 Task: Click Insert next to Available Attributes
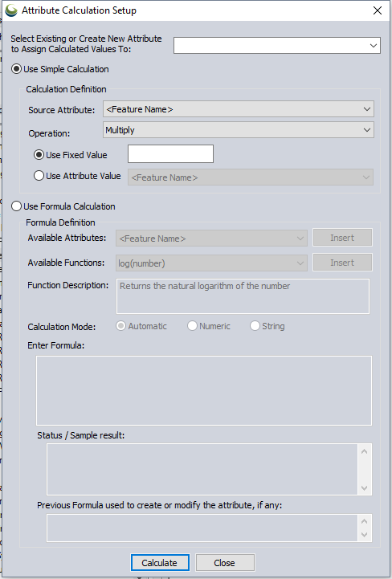(x=342, y=238)
